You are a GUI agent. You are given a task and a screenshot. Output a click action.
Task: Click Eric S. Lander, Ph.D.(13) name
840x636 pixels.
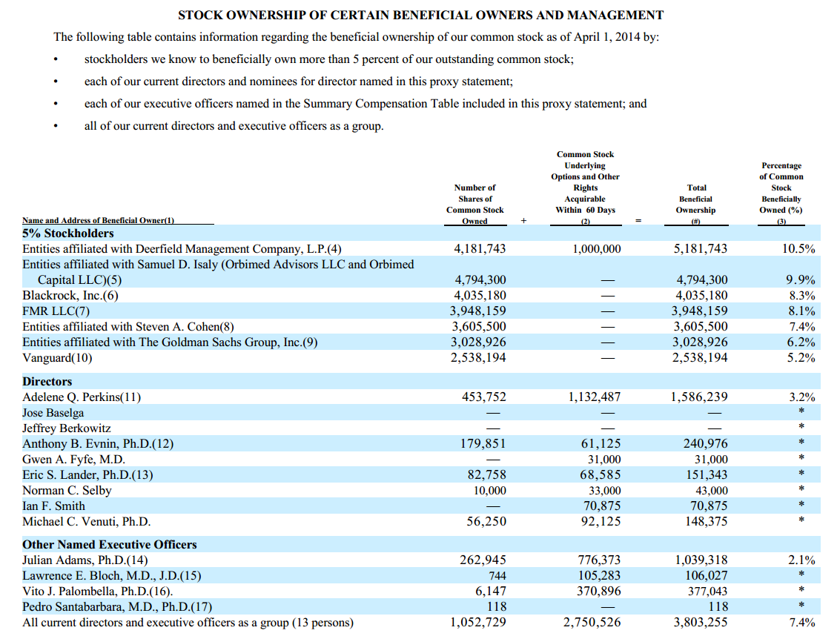[87, 475]
